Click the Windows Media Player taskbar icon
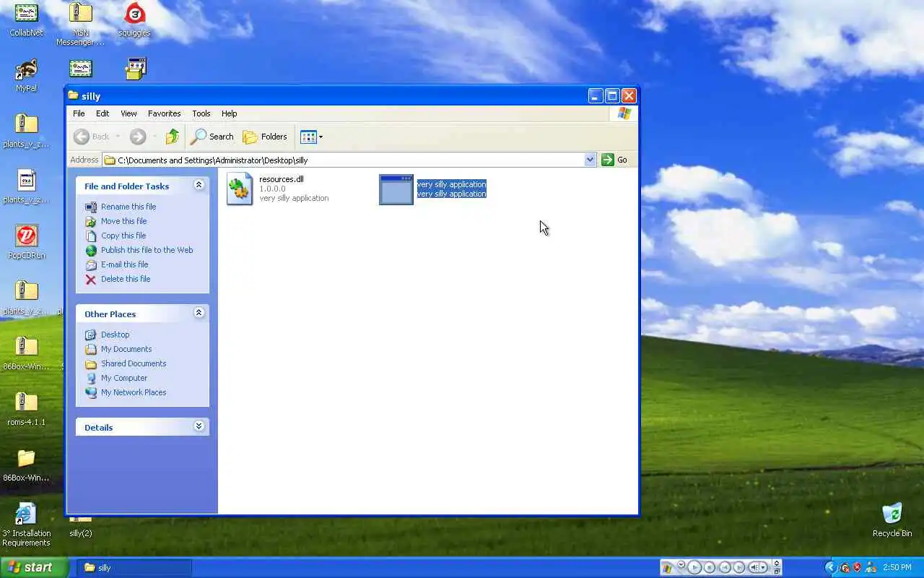 667,569
